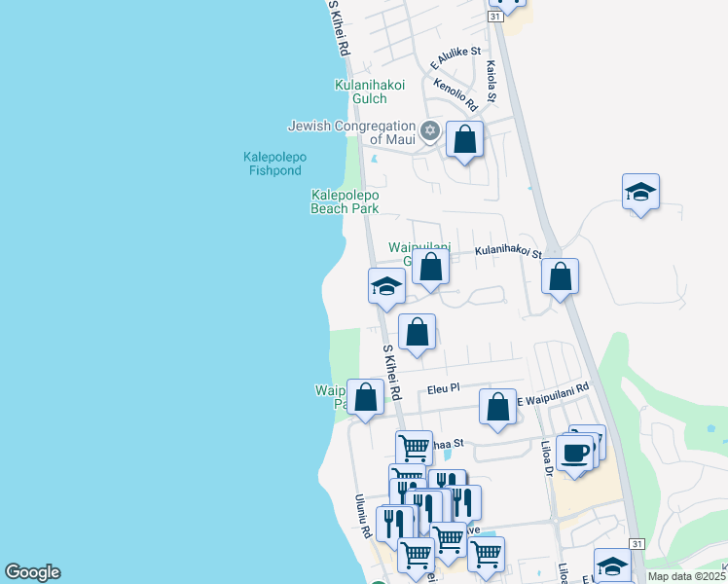Click the graduation cap marker at bottom right
The width and height of the screenshot is (728, 584).
click(612, 566)
